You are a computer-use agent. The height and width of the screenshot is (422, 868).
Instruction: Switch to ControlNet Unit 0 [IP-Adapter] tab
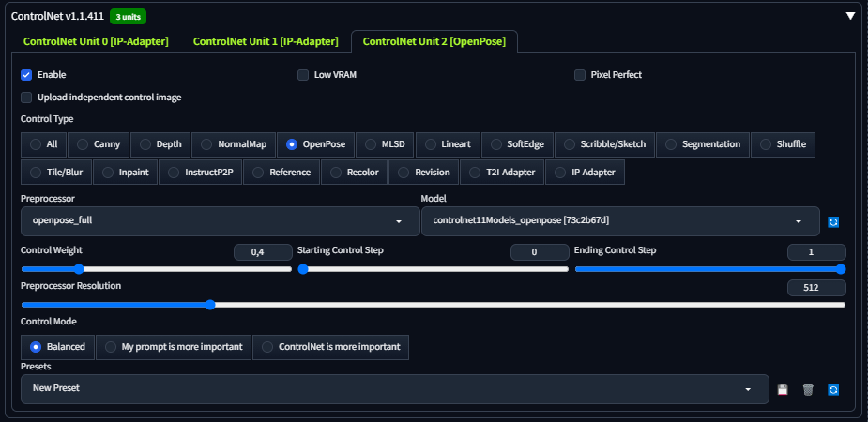click(96, 41)
